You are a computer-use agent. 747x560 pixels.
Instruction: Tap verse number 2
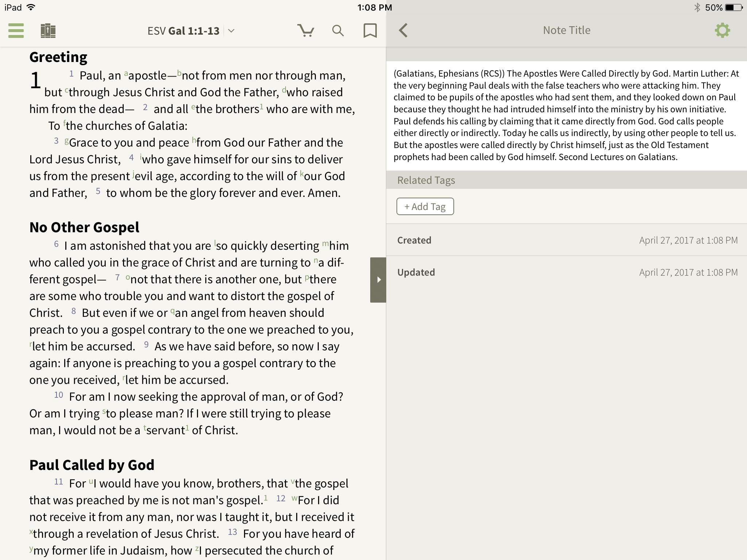pyautogui.click(x=145, y=107)
